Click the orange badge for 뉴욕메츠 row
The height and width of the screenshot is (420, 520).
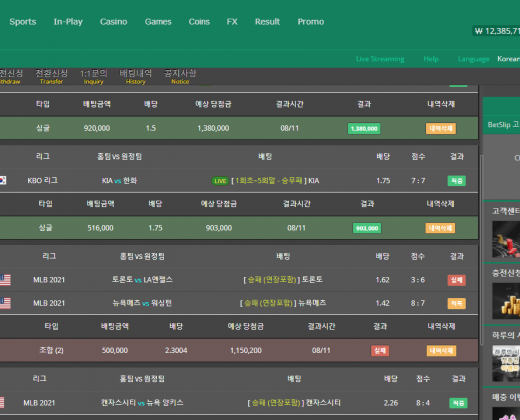pyautogui.click(x=456, y=304)
